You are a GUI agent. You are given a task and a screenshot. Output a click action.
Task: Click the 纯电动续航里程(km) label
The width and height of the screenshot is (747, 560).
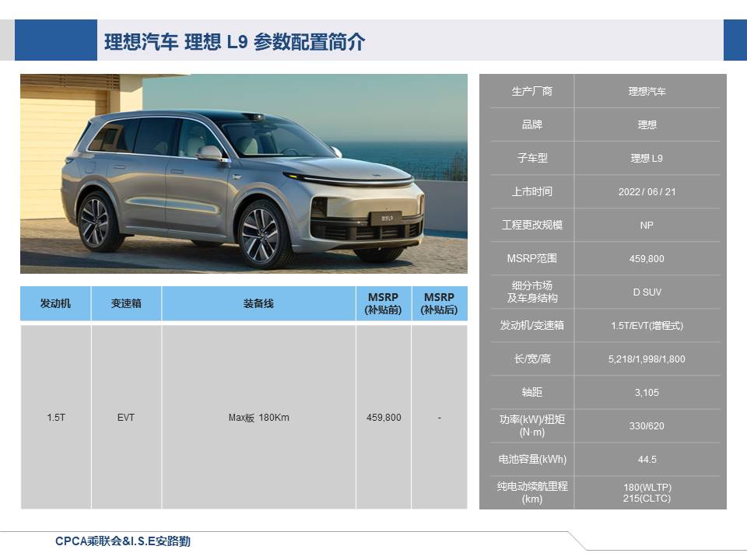pyautogui.click(x=532, y=492)
